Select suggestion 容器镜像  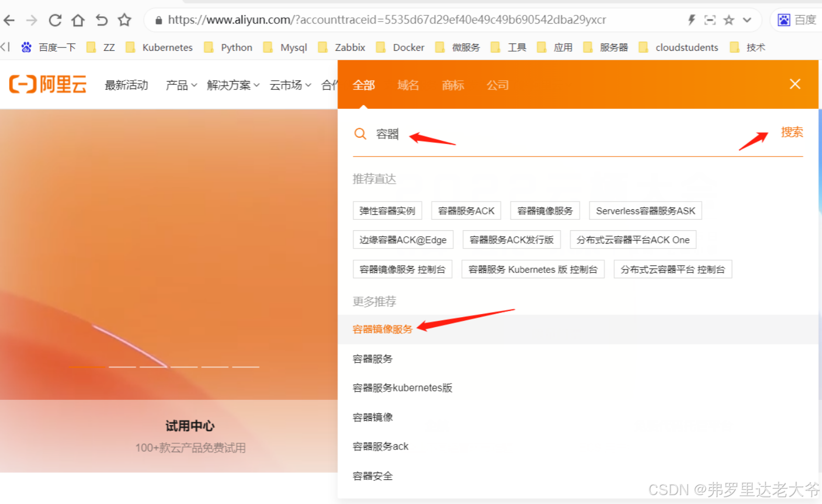tap(373, 417)
